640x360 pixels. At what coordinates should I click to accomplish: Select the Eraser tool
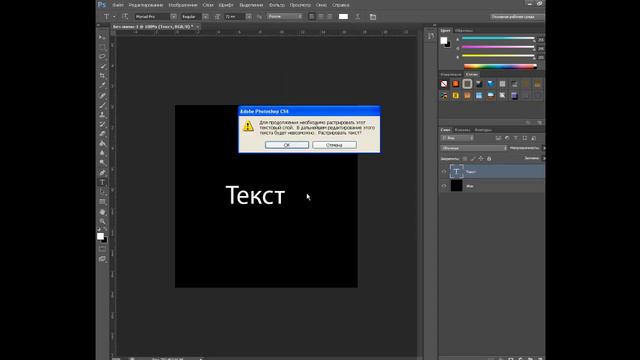[x=102, y=134]
